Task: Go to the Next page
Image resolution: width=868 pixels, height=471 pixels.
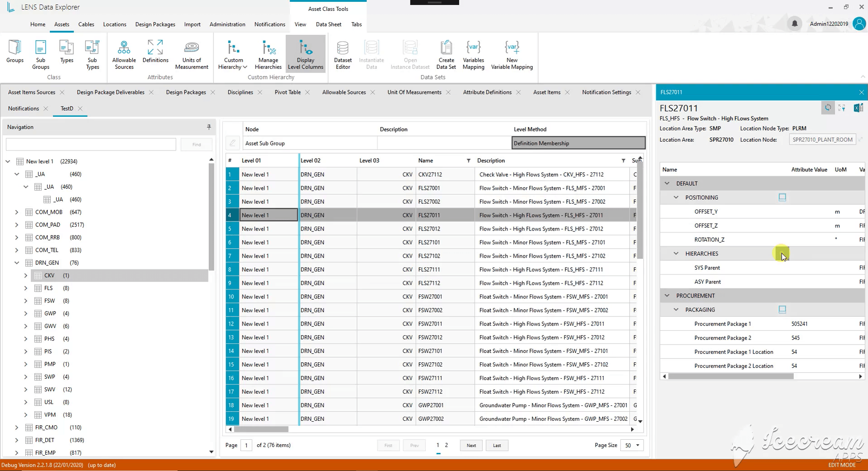Action: coord(471,445)
